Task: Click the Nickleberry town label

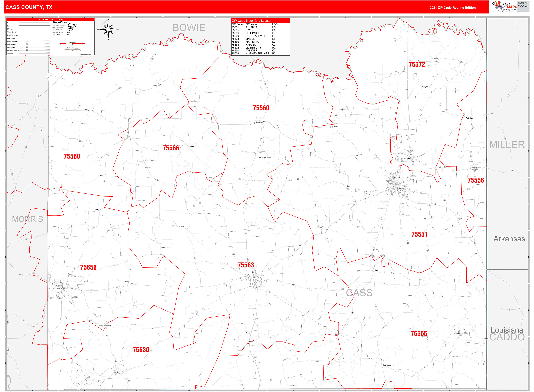Action: pyautogui.click(x=140, y=161)
